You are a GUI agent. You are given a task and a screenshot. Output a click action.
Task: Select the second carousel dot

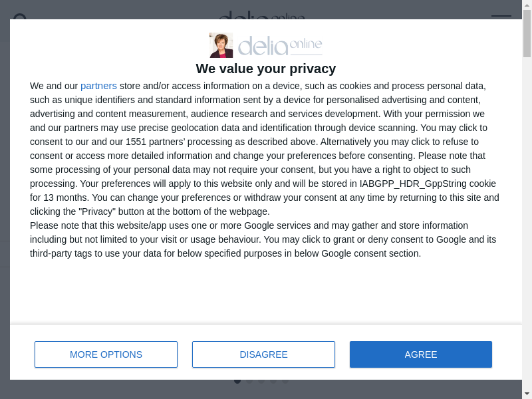[x=249, y=381]
